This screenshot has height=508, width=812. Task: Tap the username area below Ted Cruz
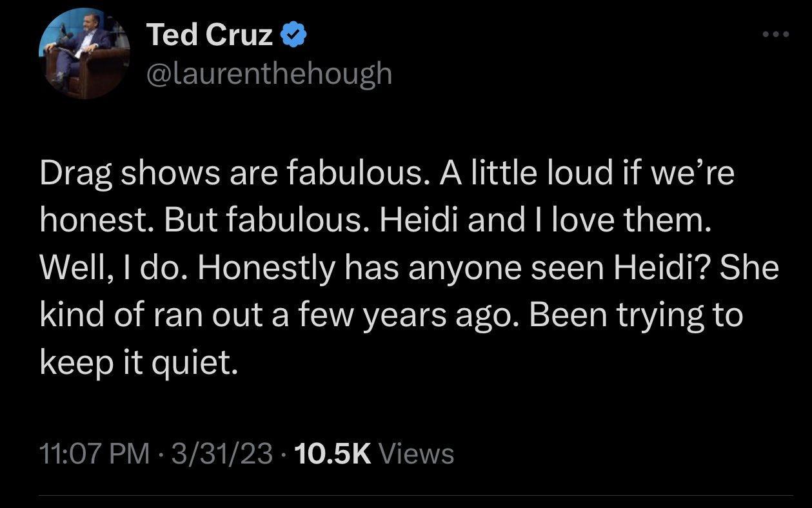click(x=269, y=73)
